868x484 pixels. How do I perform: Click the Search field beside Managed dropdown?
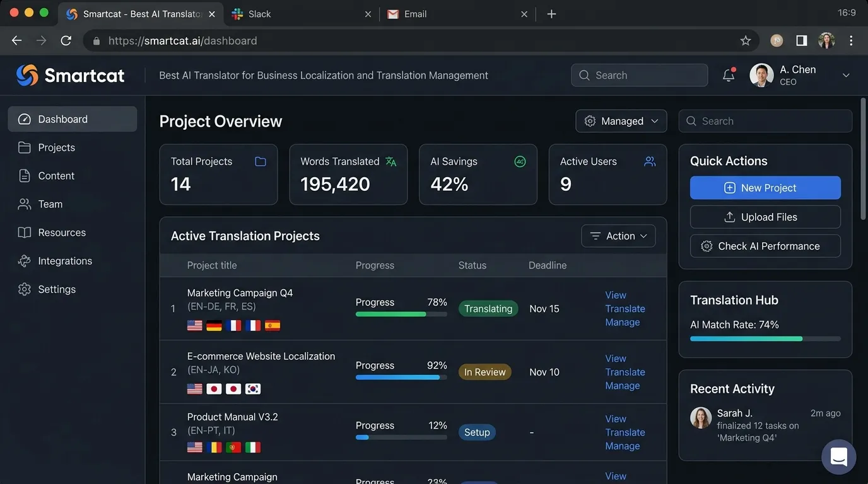point(765,121)
